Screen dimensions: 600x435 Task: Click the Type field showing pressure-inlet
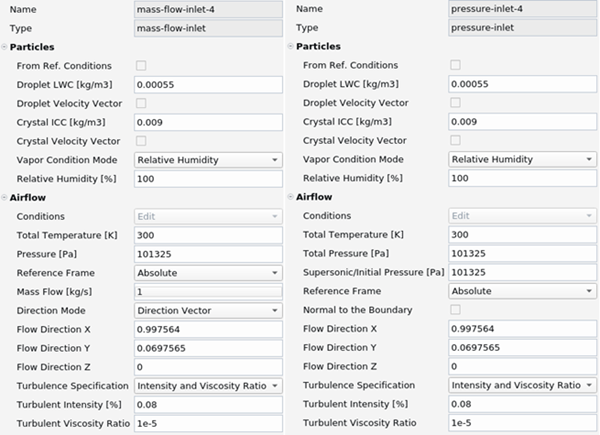[x=522, y=28]
